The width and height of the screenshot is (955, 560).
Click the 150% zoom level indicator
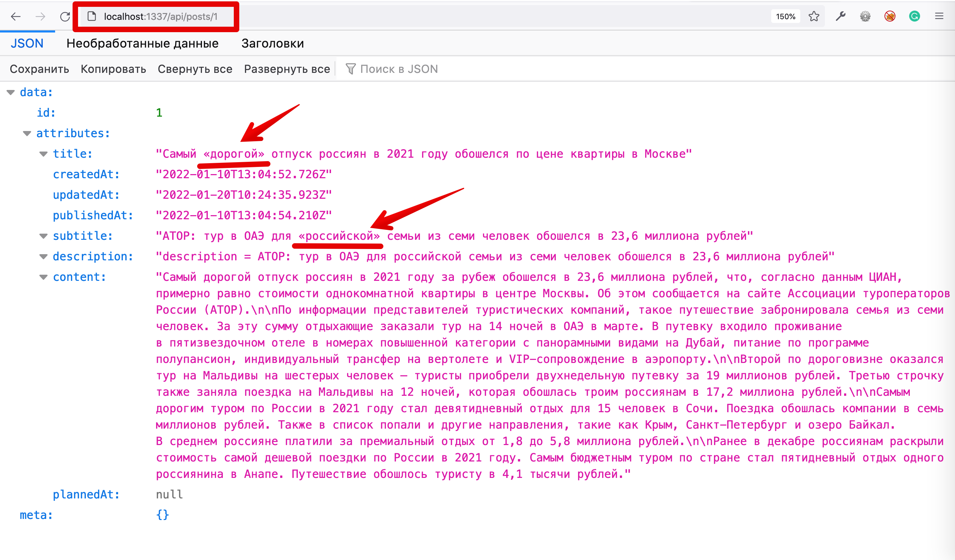coord(785,17)
